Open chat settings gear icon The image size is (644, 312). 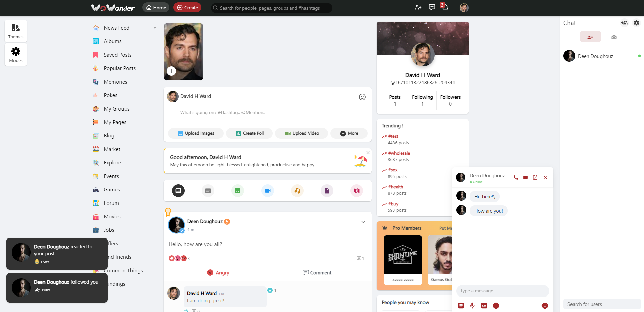pos(636,23)
